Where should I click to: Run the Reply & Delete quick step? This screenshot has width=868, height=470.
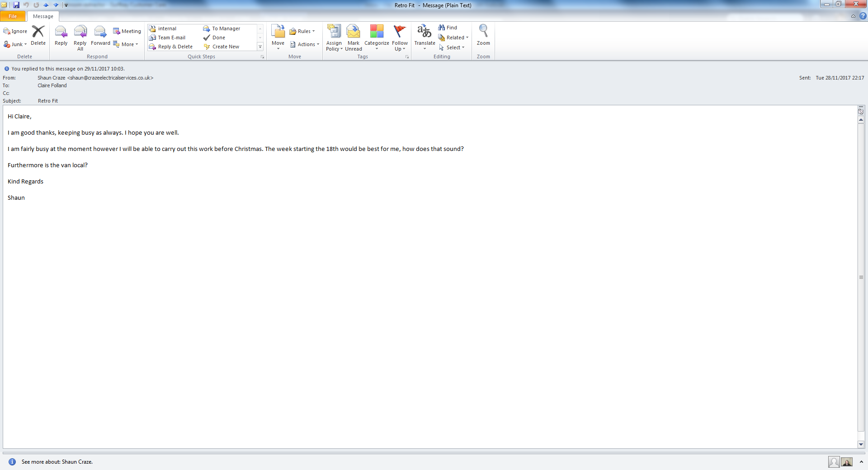coord(171,47)
